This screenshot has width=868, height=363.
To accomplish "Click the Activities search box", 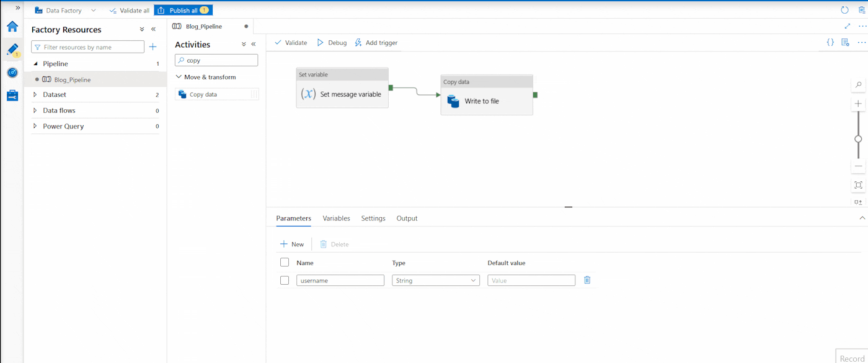I will coord(216,60).
